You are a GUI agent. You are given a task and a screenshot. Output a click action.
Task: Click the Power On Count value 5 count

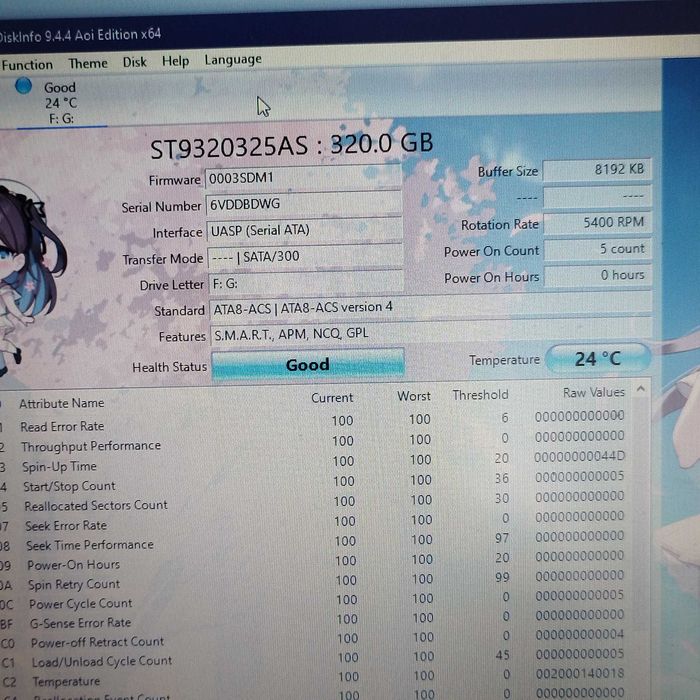598,249
